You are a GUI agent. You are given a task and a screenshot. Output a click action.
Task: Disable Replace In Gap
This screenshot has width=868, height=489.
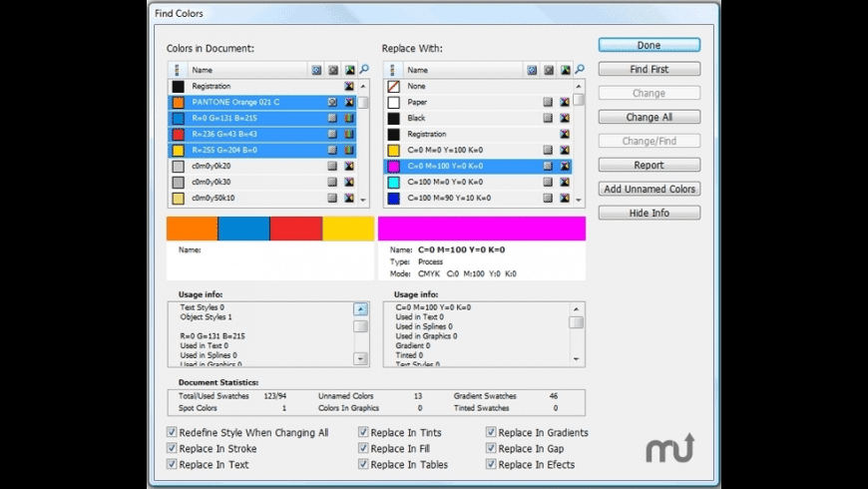491,448
